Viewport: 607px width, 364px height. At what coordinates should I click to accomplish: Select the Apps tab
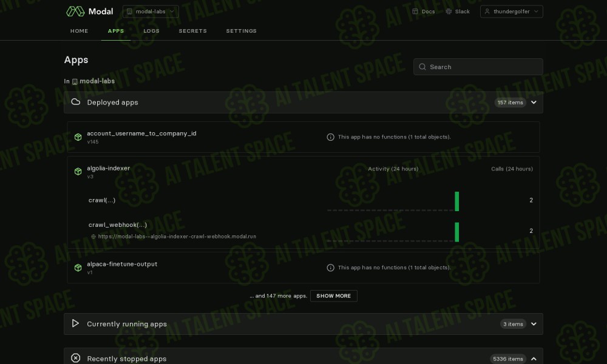click(x=116, y=31)
